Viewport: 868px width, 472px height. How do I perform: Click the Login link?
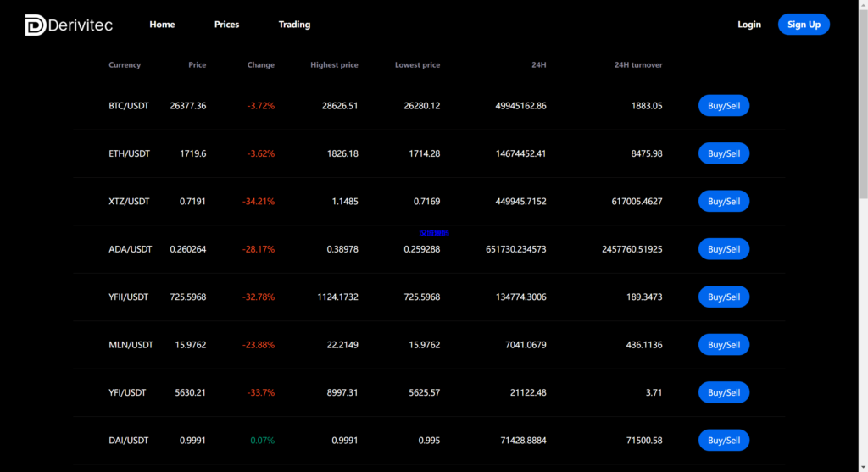[748, 25]
